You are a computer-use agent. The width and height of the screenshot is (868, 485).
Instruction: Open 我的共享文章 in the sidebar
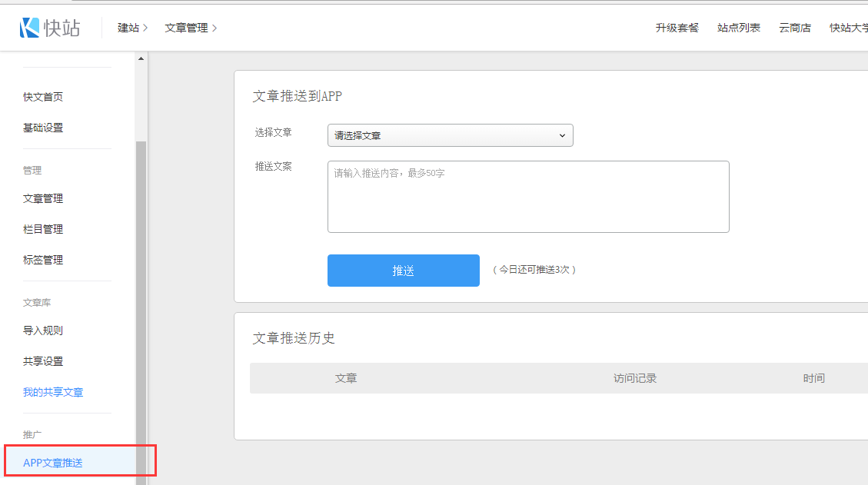(53, 392)
